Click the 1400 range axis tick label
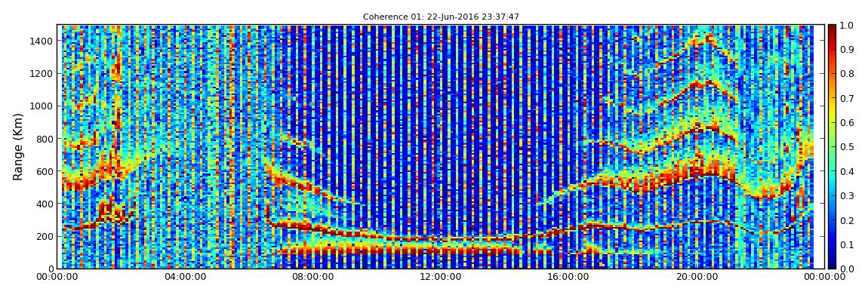The width and height of the screenshot is (868, 307). click(42, 41)
